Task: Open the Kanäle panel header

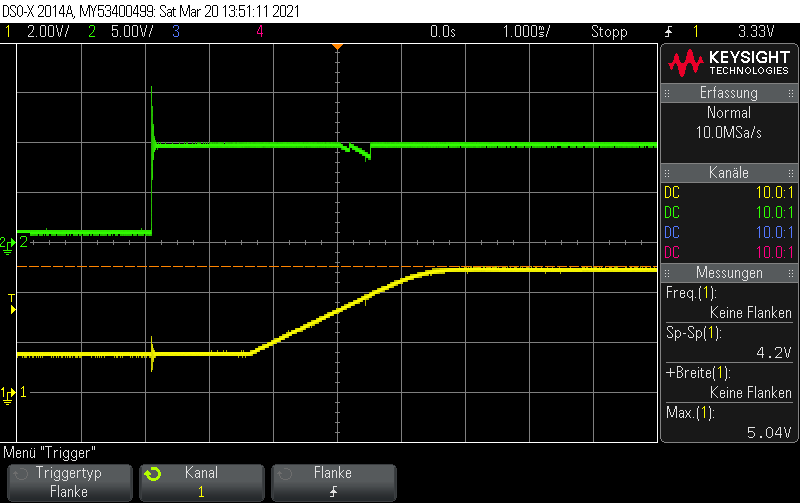Action: point(729,172)
